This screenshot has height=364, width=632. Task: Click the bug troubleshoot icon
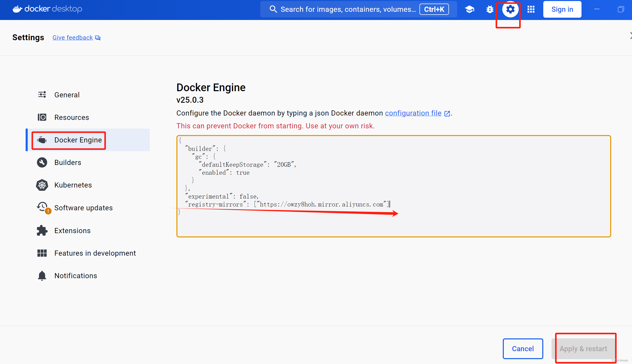coord(490,9)
